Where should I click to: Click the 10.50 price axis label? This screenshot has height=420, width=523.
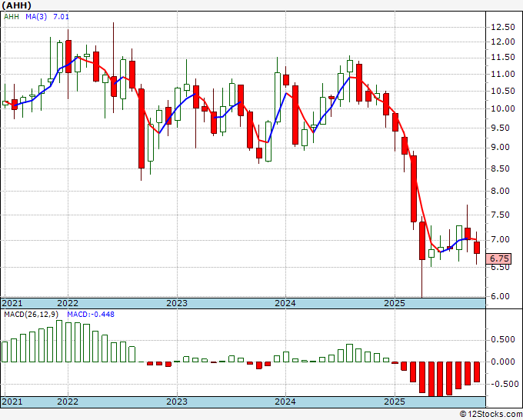(503, 91)
